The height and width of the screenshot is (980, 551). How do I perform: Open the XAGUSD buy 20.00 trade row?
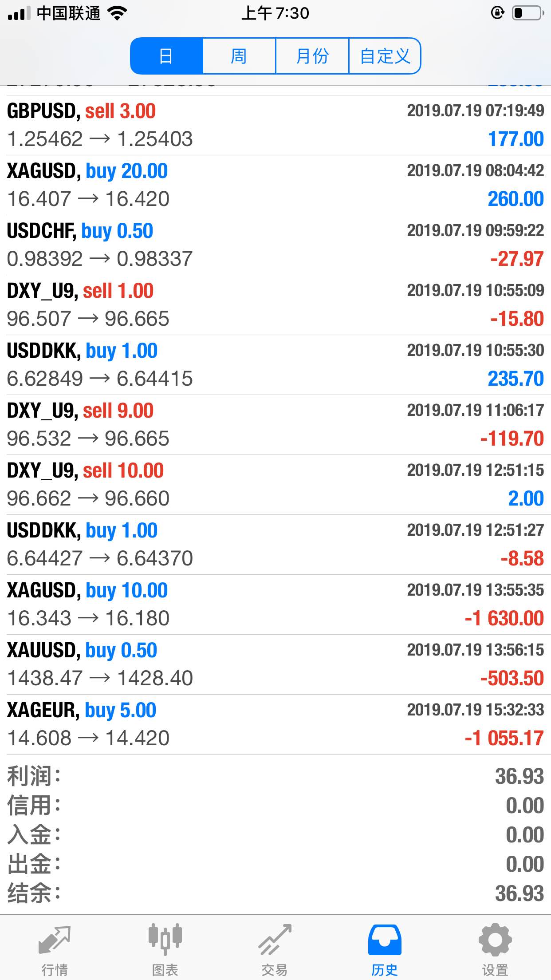[x=275, y=185]
